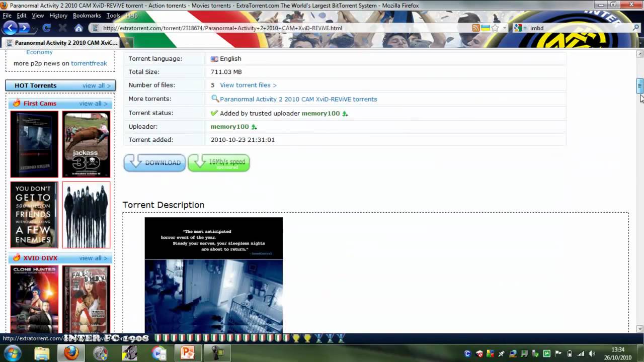Go to the home page icon

coord(78,28)
